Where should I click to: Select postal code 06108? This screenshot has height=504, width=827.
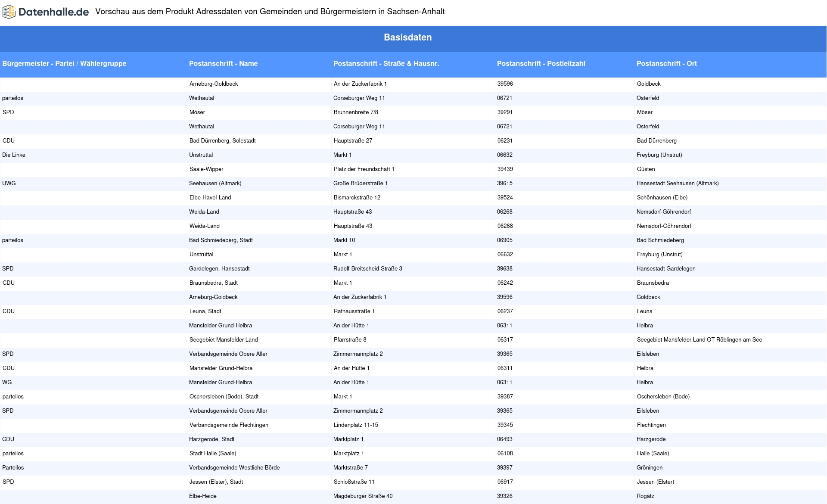point(505,454)
